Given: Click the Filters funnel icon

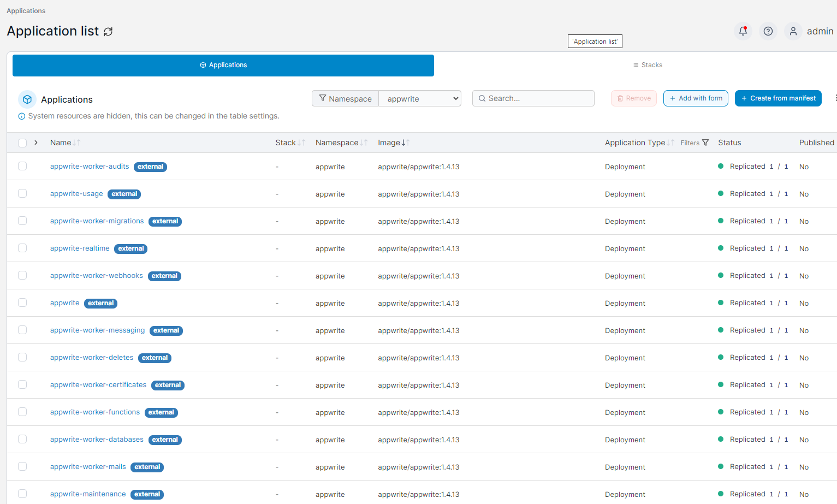Looking at the screenshot, I should pos(705,143).
